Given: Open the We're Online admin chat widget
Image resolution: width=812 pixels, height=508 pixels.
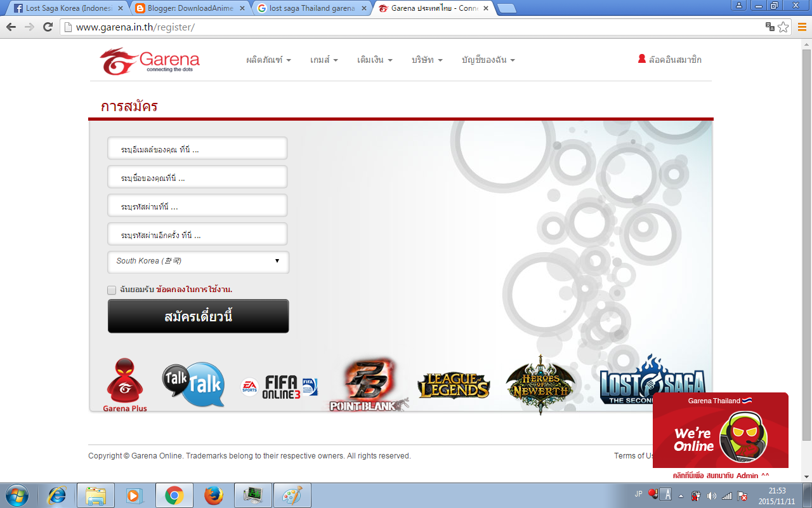Looking at the screenshot, I should [721, 430].
